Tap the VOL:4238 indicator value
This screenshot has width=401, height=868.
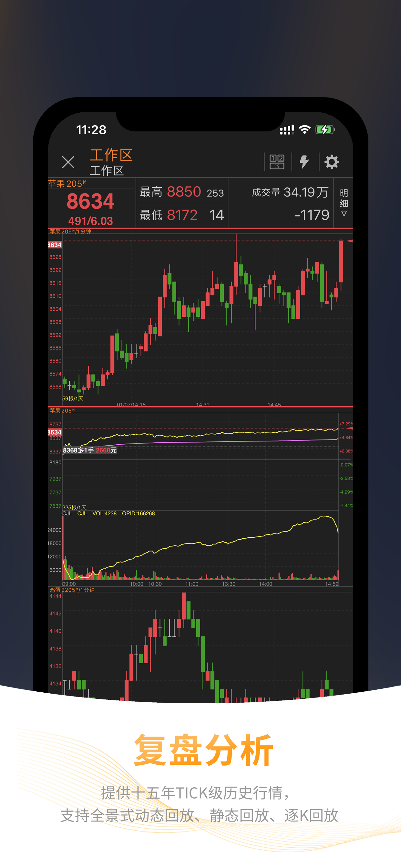[105, 513]
